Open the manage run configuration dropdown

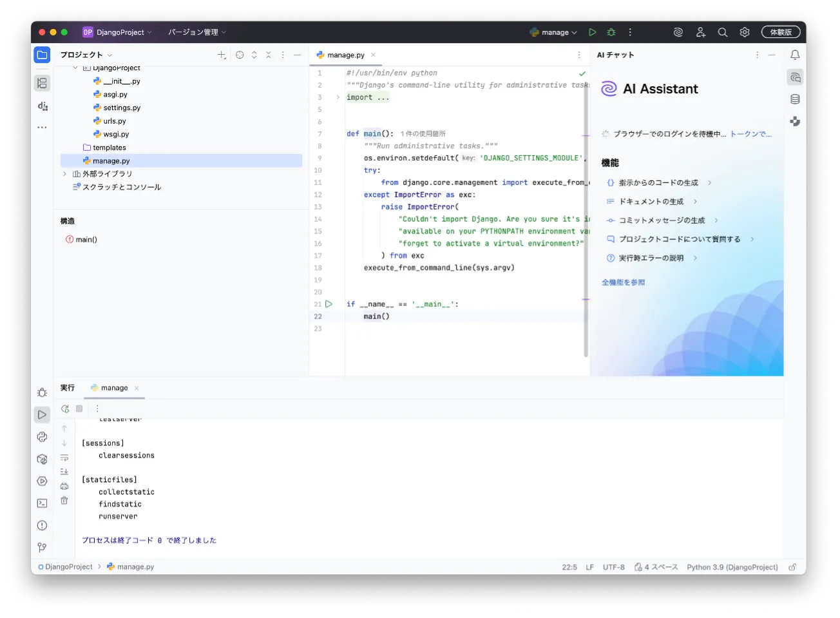point(553,32)
